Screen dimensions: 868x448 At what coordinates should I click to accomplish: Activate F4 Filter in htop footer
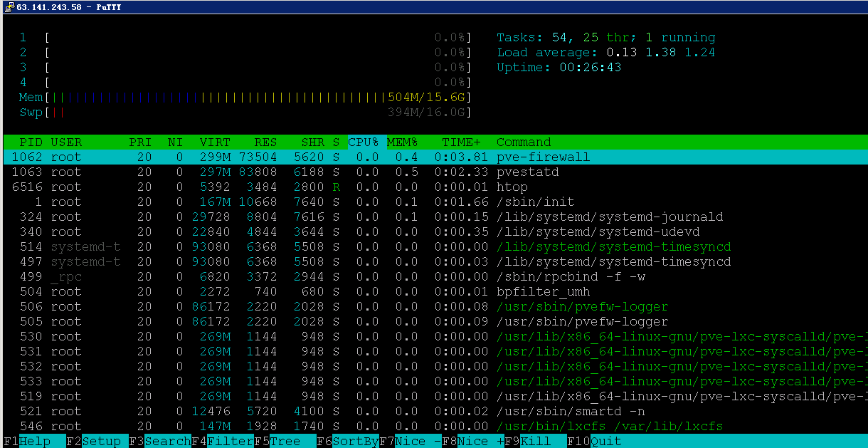(223, 442)
